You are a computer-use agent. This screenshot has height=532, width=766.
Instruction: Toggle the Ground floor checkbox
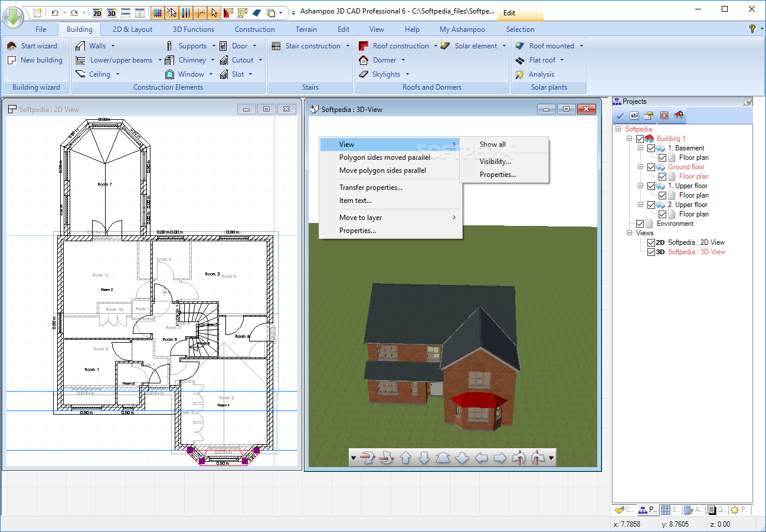point(651,167)
